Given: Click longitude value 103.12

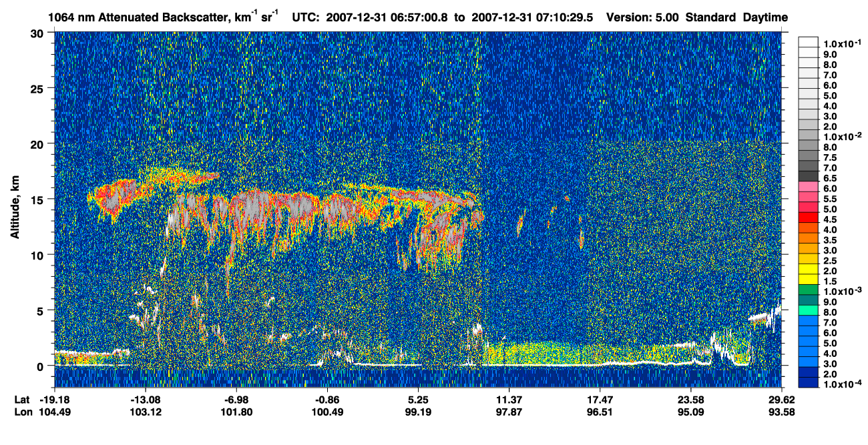Looking at the screenshot, I should (x=146, y=412).
